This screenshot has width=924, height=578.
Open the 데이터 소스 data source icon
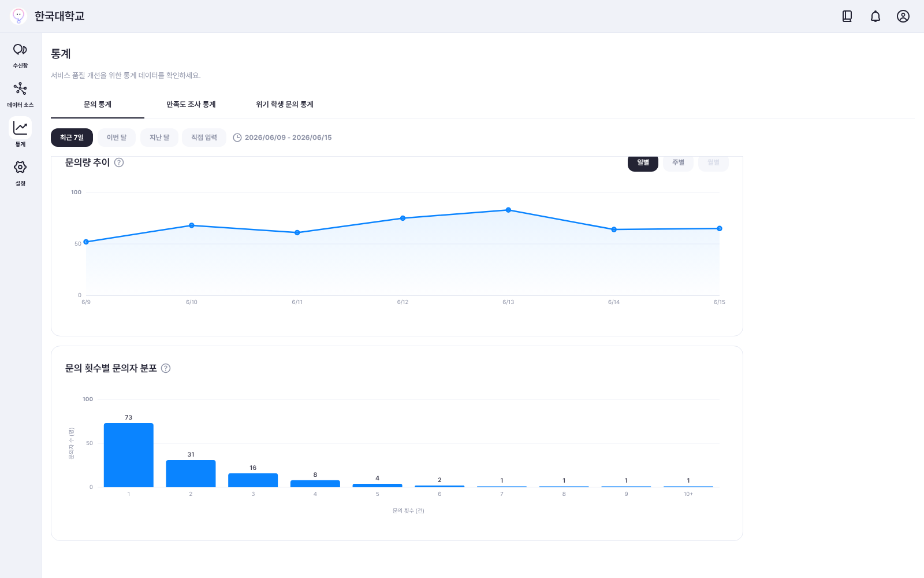tap(20, 88)
